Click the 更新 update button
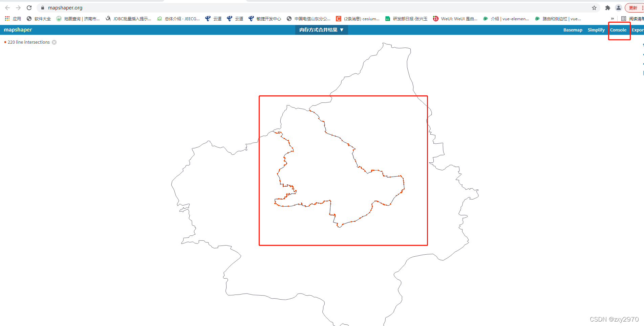 click(x=633, y=7)
